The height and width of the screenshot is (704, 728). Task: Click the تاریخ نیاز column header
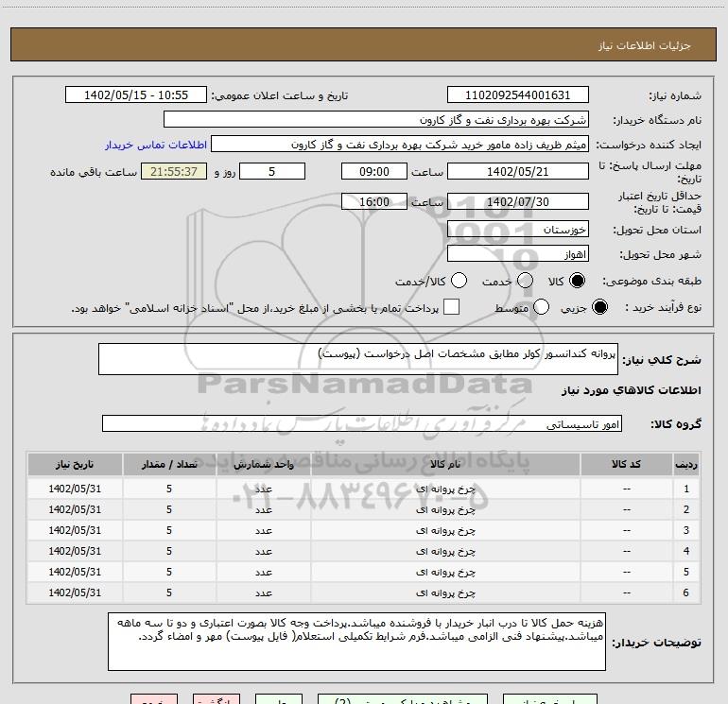pos(75,465)
